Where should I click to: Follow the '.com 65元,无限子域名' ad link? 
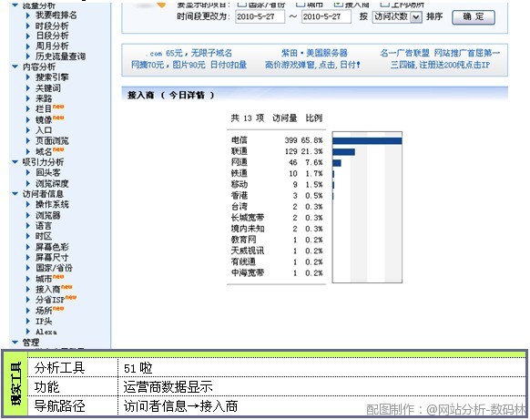point(189,53)
